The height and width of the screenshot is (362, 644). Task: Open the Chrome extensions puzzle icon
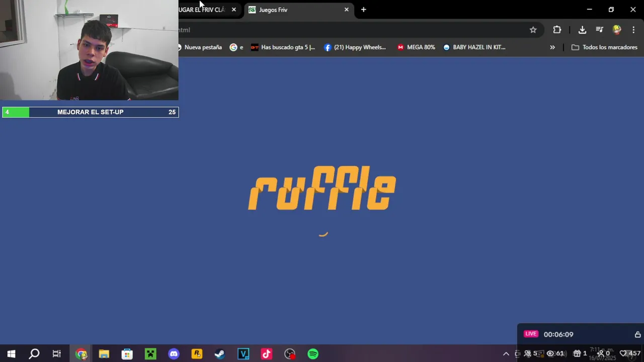click(x=557, y=30)
